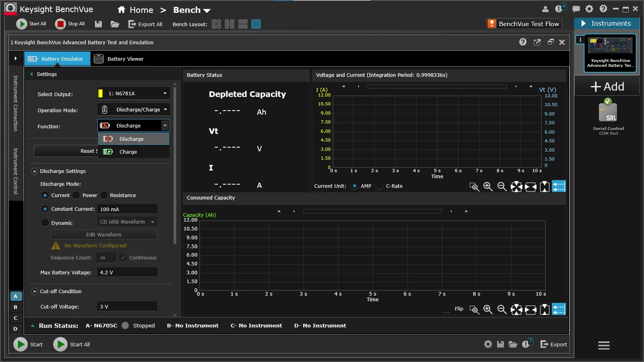
Task: Select Power discharge mode radio button
Action: tap(76, 195)
